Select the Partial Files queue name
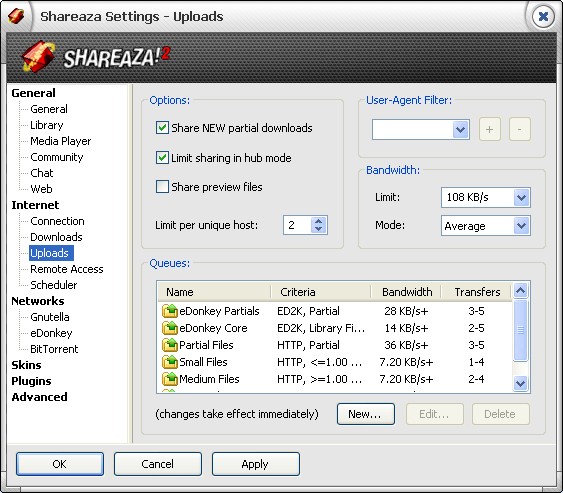The image size is (563, 493). (206, 345)
